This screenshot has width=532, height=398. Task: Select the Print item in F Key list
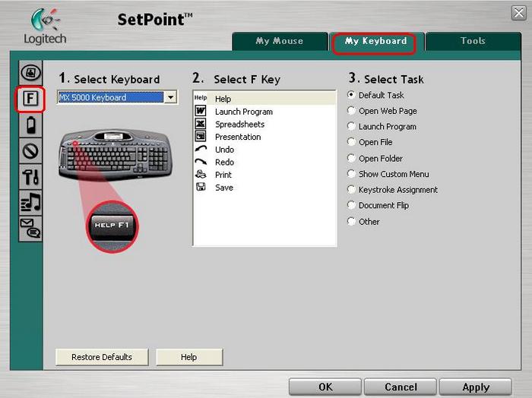coord(223,175)
